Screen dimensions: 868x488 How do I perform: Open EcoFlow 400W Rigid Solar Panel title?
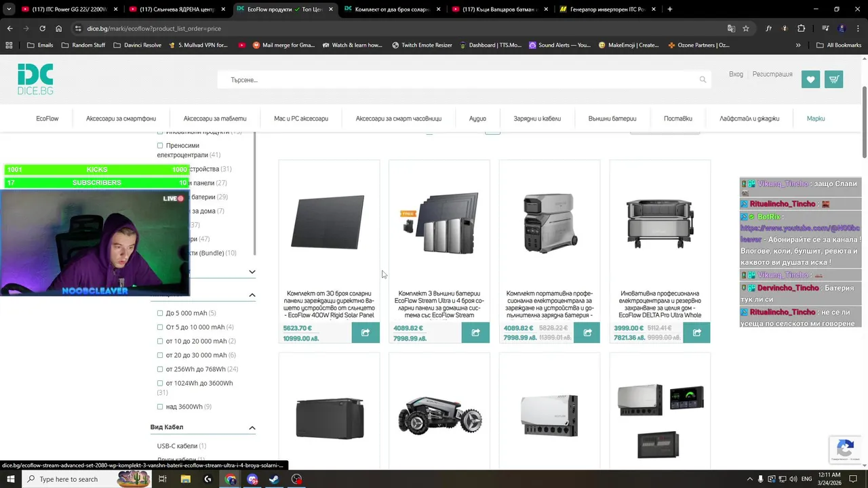[330, 304]
